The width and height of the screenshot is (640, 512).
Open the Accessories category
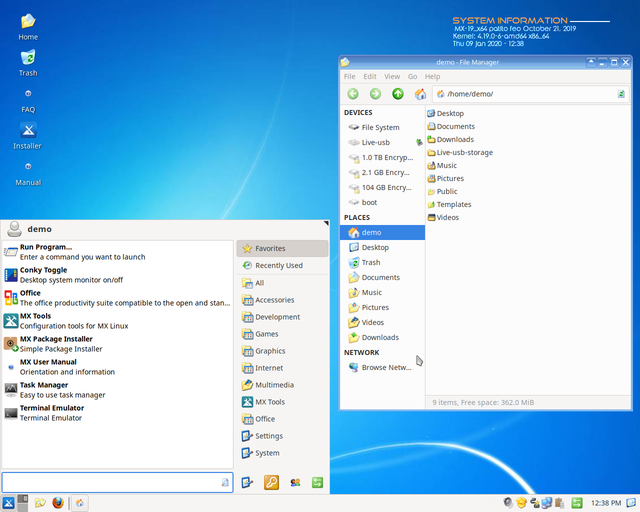[x=282, y=300]
